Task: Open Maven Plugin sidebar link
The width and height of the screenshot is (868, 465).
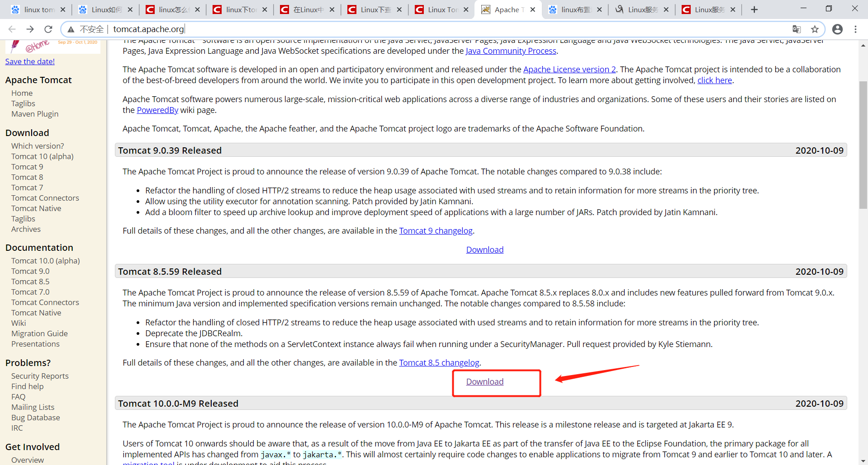Action: coord(35,114)
